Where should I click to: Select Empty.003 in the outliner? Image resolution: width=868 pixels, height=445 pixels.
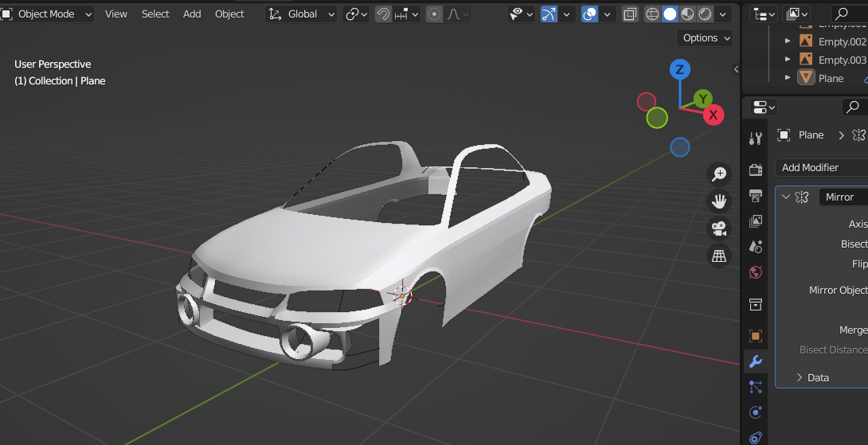842,60
